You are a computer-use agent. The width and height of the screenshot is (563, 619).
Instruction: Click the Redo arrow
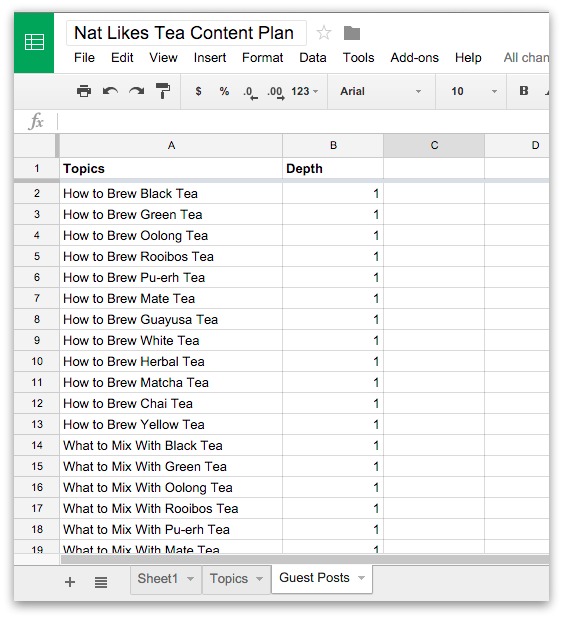coord(137,91)
